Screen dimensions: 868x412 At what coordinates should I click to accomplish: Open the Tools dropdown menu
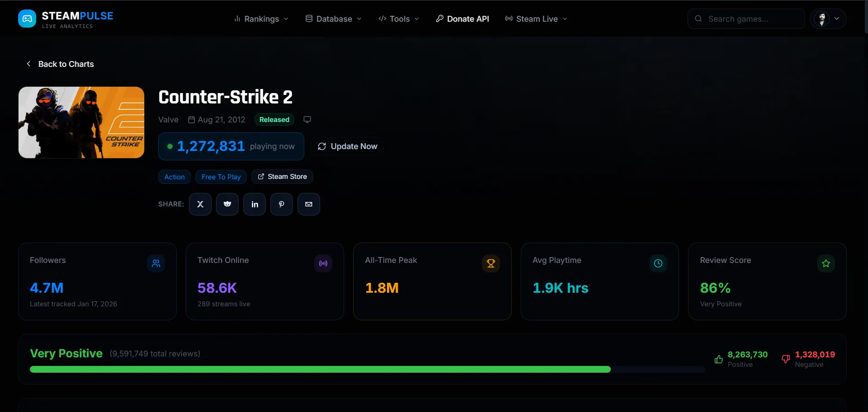click(399, 19)
